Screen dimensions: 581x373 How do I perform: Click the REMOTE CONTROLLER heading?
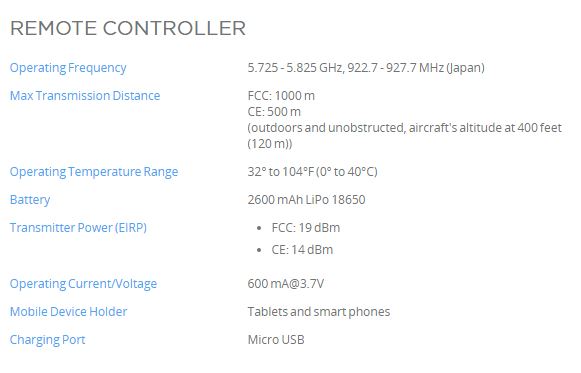pos(128,28)
